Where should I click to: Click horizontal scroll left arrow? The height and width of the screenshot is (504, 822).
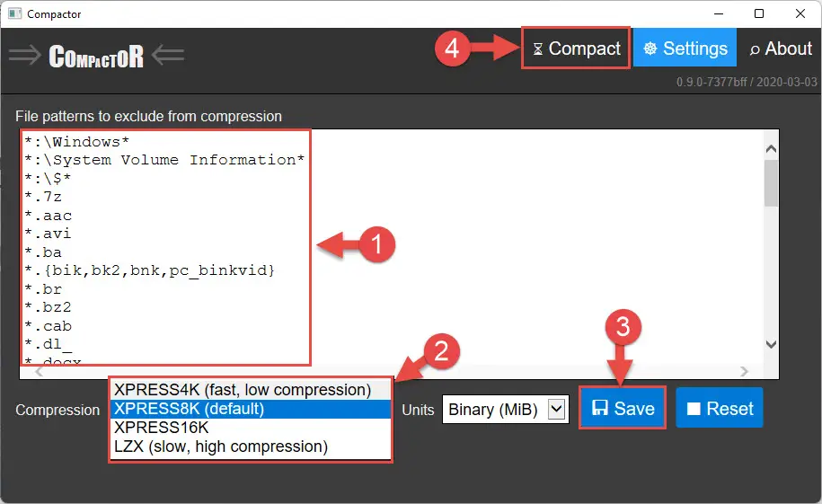[x=39, y=372]
